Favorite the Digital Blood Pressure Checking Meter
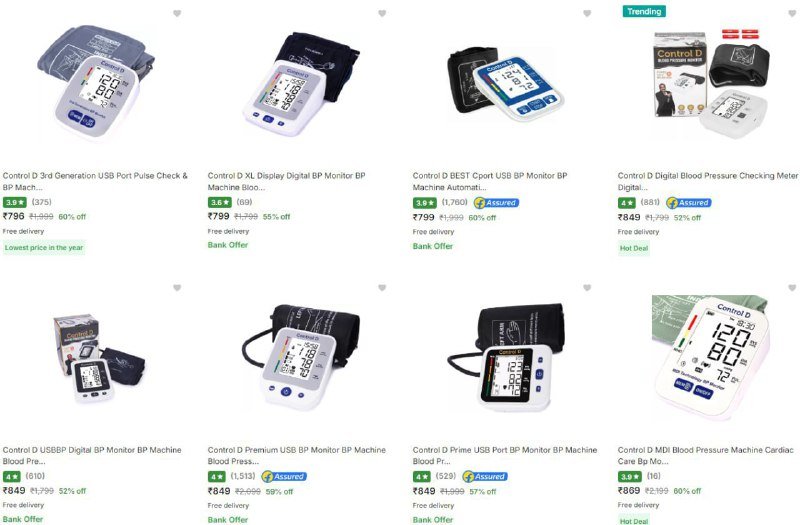The width and height of the screenshot is (800, 525). point(792,13)
